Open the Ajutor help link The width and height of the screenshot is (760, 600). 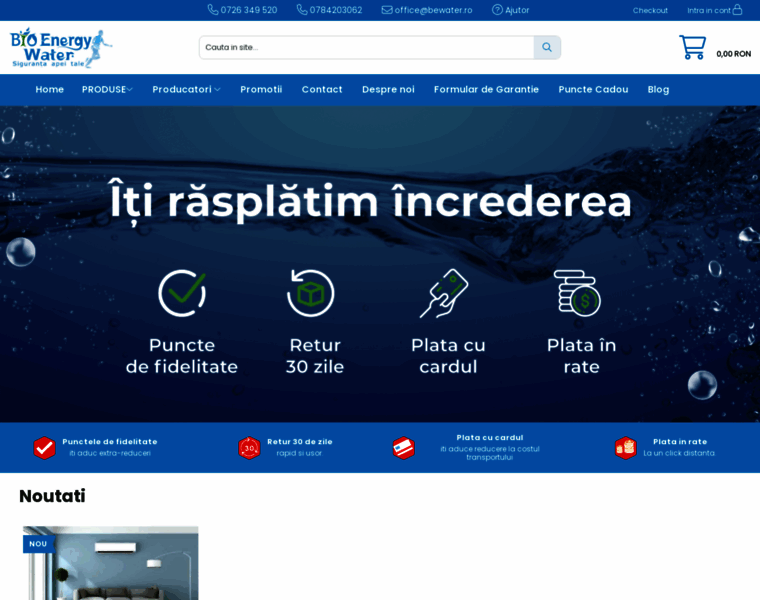[517, 10]
